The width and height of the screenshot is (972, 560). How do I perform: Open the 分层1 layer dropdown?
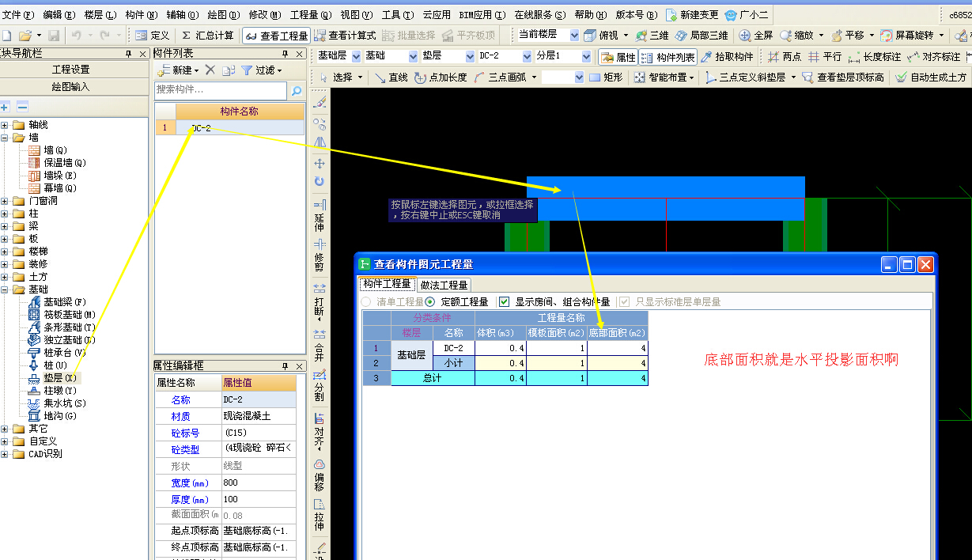click(x=586, y=56)
